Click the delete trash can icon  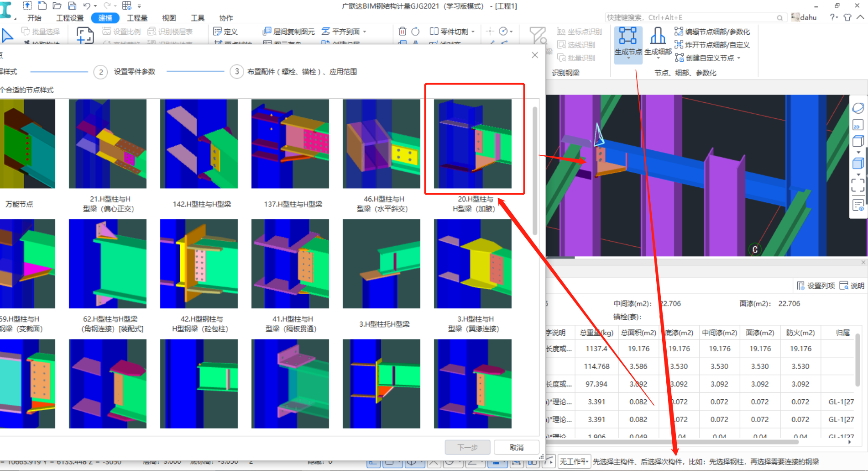(x=403, y=32)
